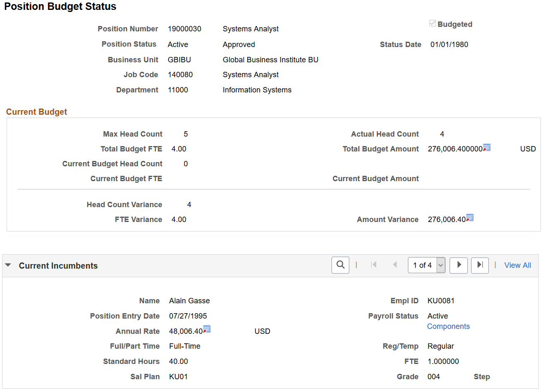545x392 pixels.
Task: Open currency conversion for Total Budget Amount
Action: point(488,147)
